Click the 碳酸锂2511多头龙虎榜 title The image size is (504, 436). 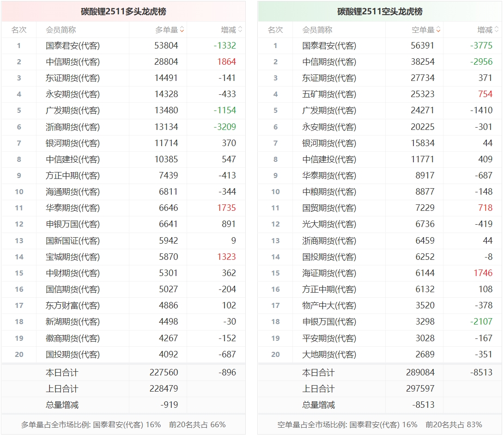coord(123,12)
